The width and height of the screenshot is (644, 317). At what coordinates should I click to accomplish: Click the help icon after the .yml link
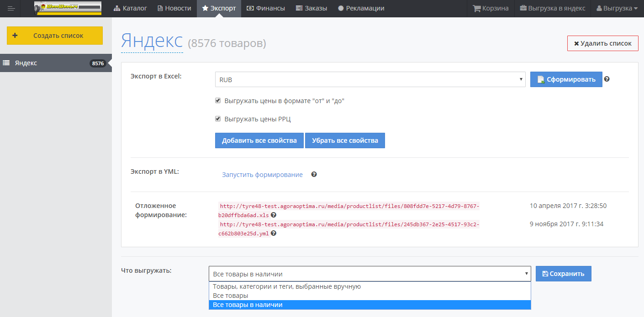(274, 233)
